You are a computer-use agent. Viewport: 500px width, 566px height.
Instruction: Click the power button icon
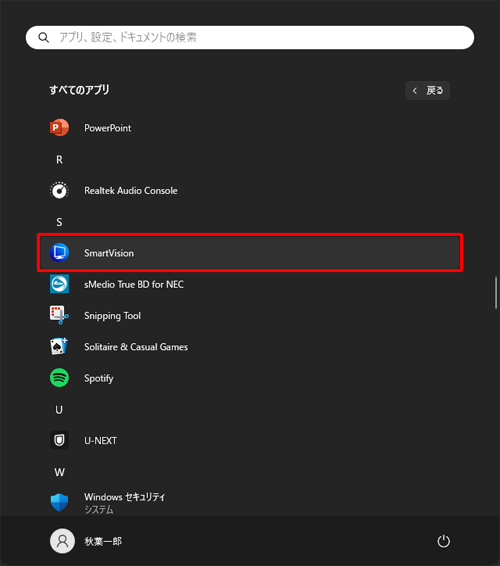click(x=443, y=541)
